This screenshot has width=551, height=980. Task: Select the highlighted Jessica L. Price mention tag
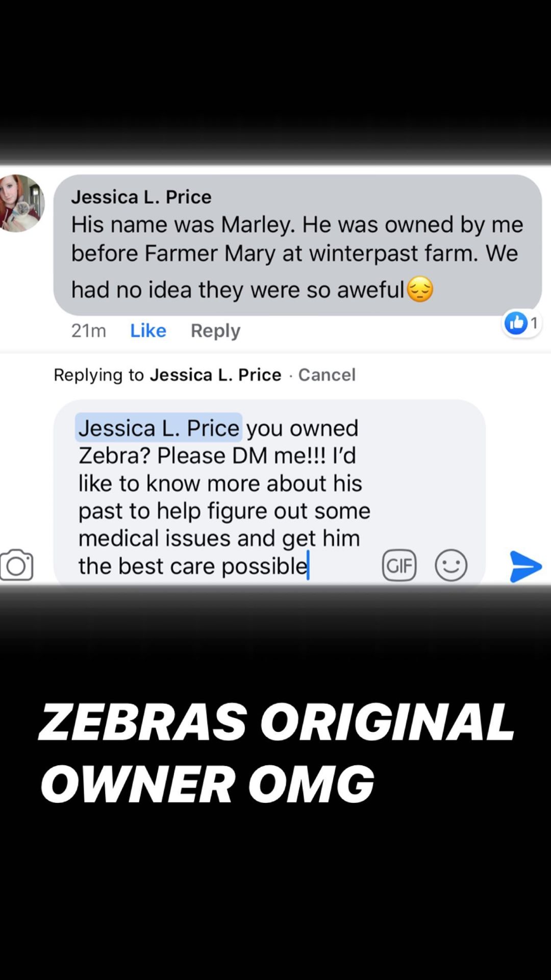159,428
